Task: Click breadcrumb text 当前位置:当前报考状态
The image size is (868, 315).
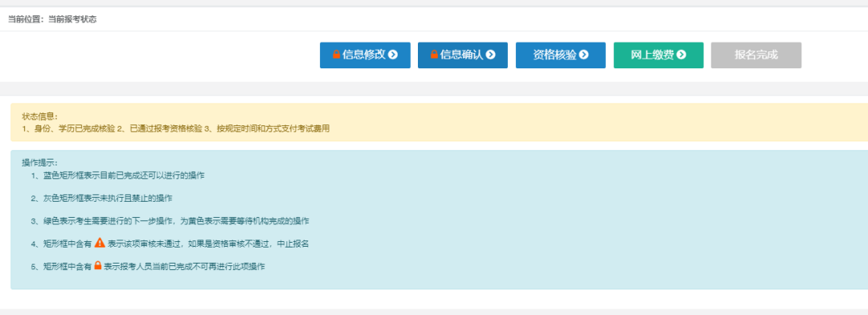Action: (x=52, y=19)
